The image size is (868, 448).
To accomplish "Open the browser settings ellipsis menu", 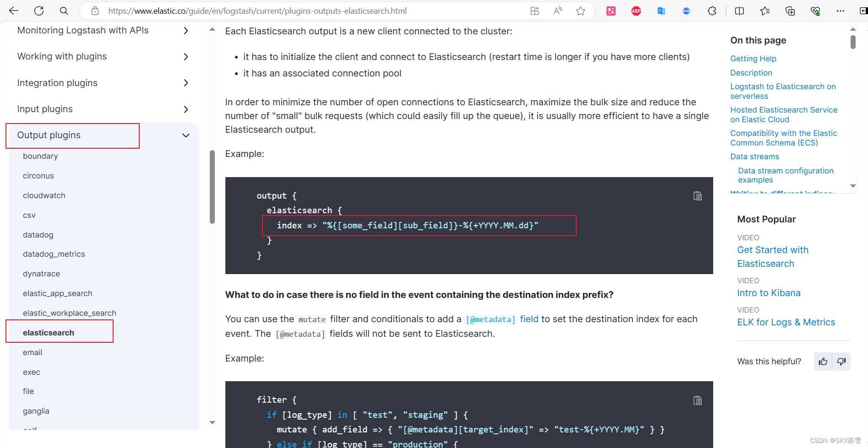I will click(841, 11).
